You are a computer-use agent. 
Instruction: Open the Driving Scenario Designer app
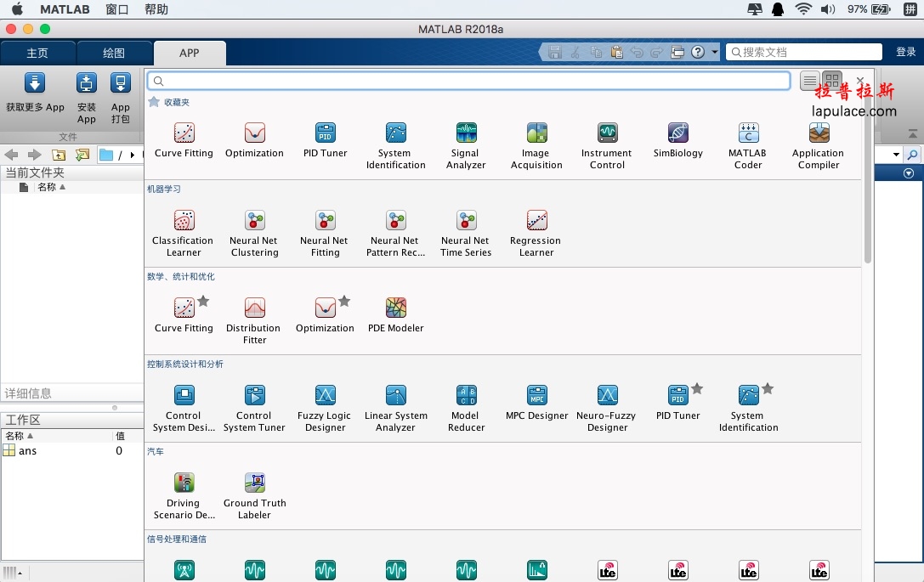184,496
